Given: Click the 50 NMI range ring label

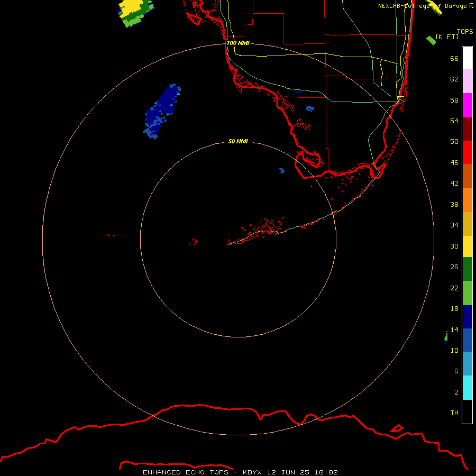Looking at the screenshot, I should coord(238,141).
